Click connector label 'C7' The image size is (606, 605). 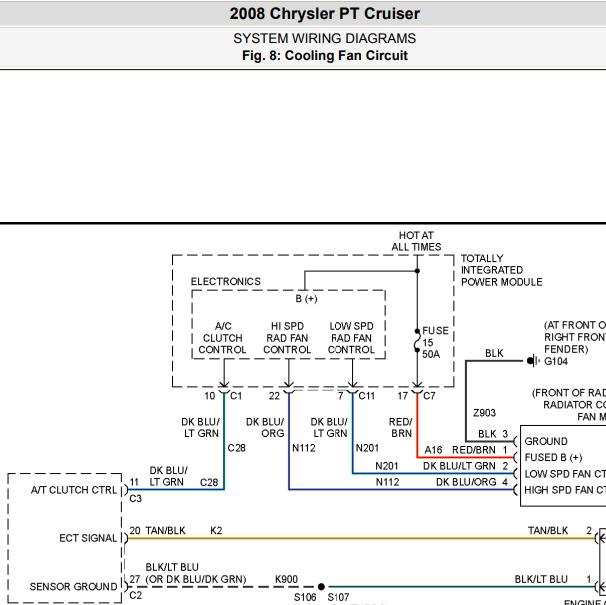click(429, 396)
